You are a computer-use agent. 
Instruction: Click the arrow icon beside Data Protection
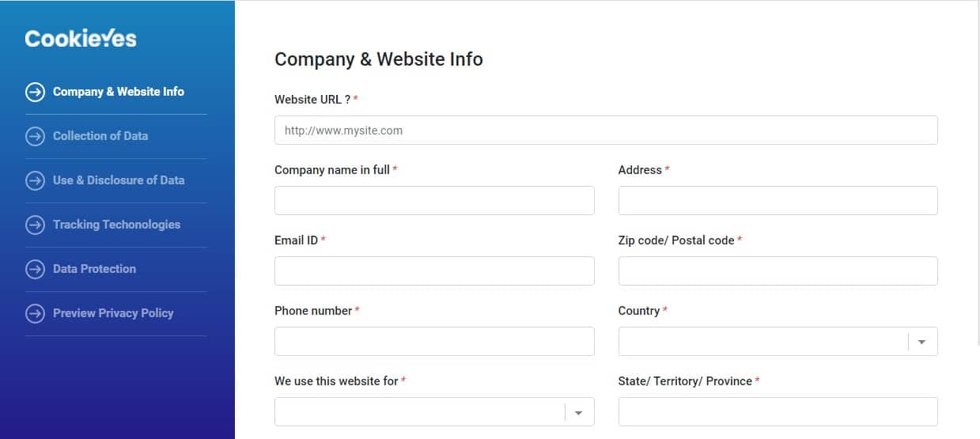(x=35, y=269)
